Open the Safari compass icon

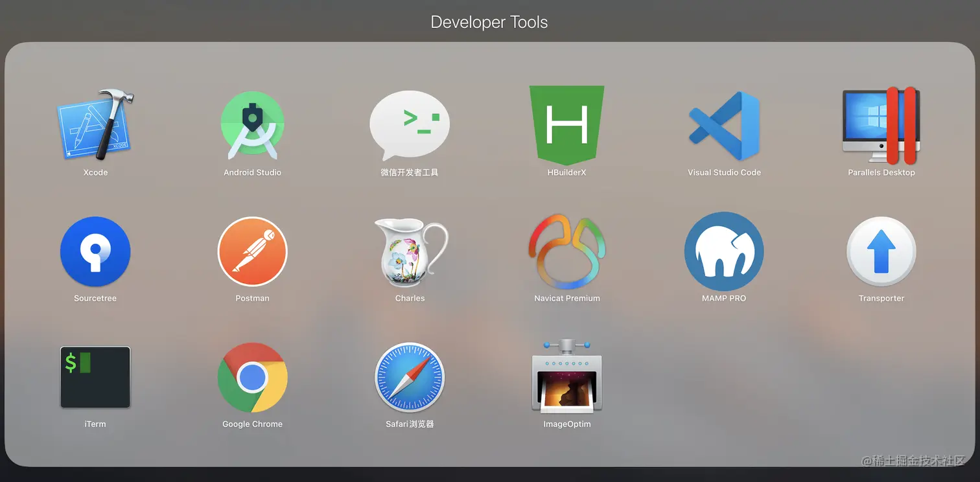coord(410,377)
